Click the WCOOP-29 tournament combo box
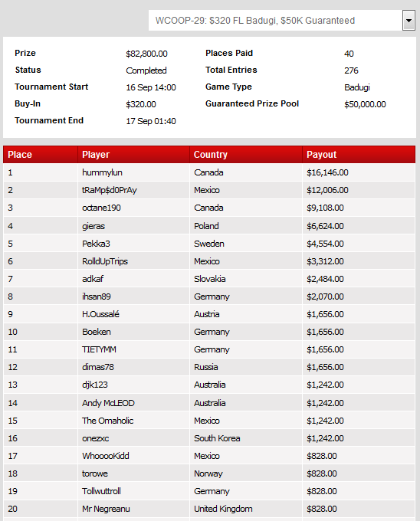The height and width of the screenshot is (521, 420). (x=282, y=21)
